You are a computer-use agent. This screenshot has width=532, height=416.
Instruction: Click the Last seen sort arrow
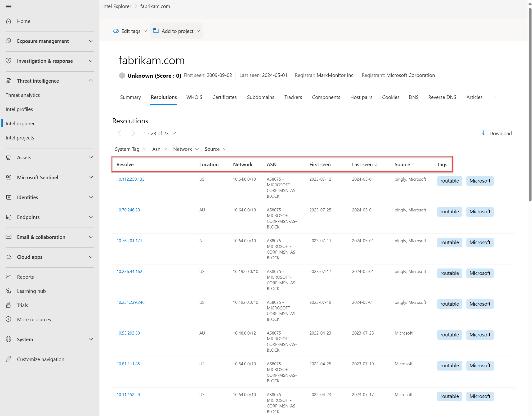click(376, 164)
